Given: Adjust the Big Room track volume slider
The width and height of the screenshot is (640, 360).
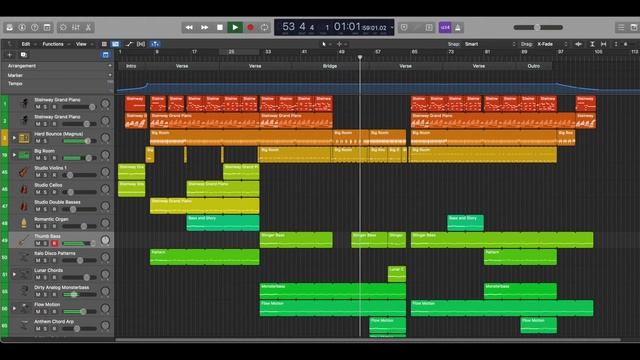Looking at the screenshot, I should (80, 158).
